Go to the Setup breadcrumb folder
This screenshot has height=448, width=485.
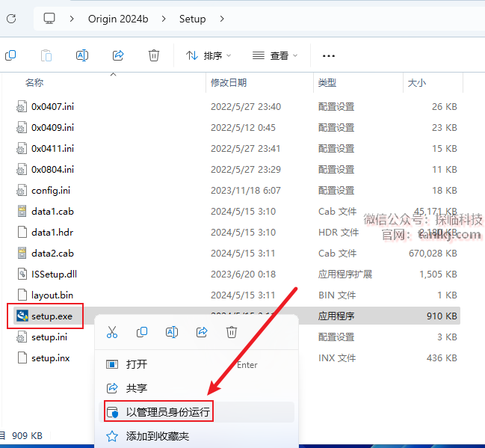[x=192, y=19]
